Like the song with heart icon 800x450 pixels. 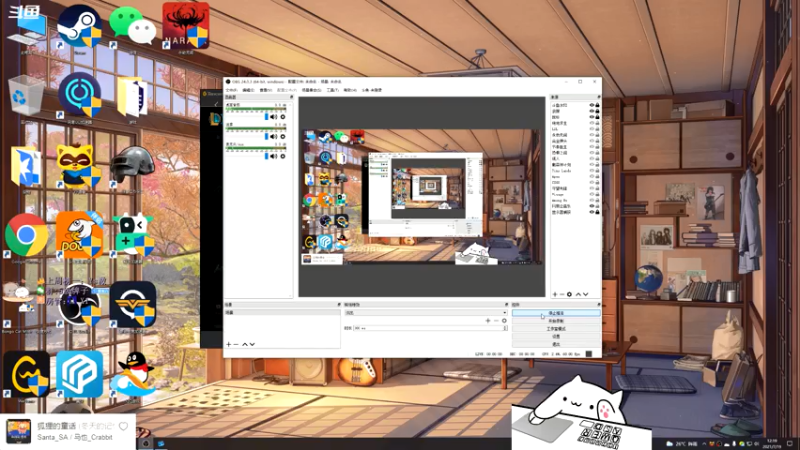[123, 426]
